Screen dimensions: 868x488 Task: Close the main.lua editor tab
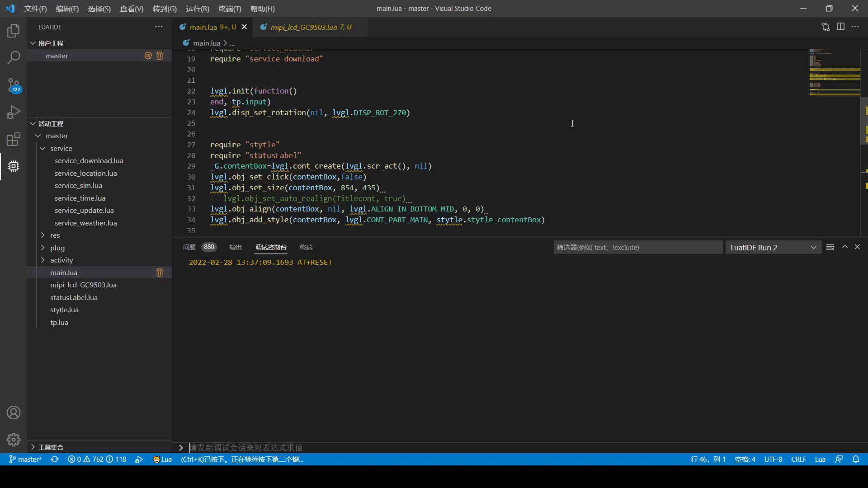tap(244, 27)
